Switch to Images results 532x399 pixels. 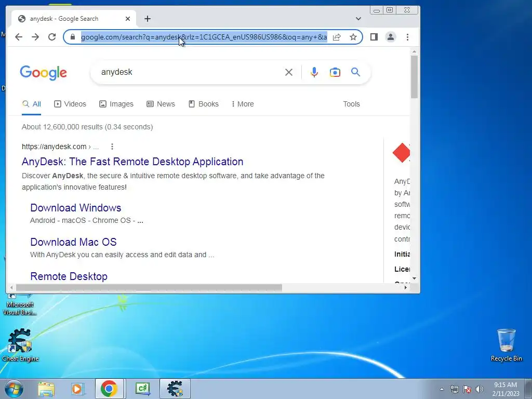(x=116, y=104)
